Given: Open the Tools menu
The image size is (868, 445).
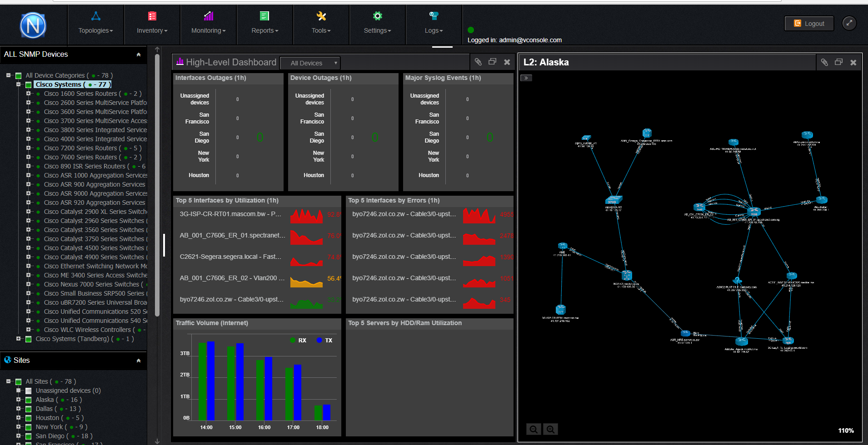Looking at the screenshot, I should (321, 24).
